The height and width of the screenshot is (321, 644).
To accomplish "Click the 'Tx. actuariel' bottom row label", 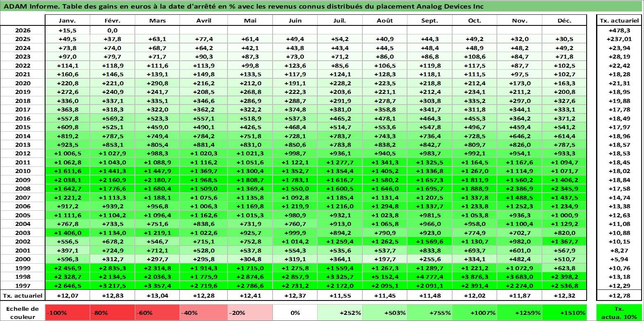I will [x=23, y=296].
